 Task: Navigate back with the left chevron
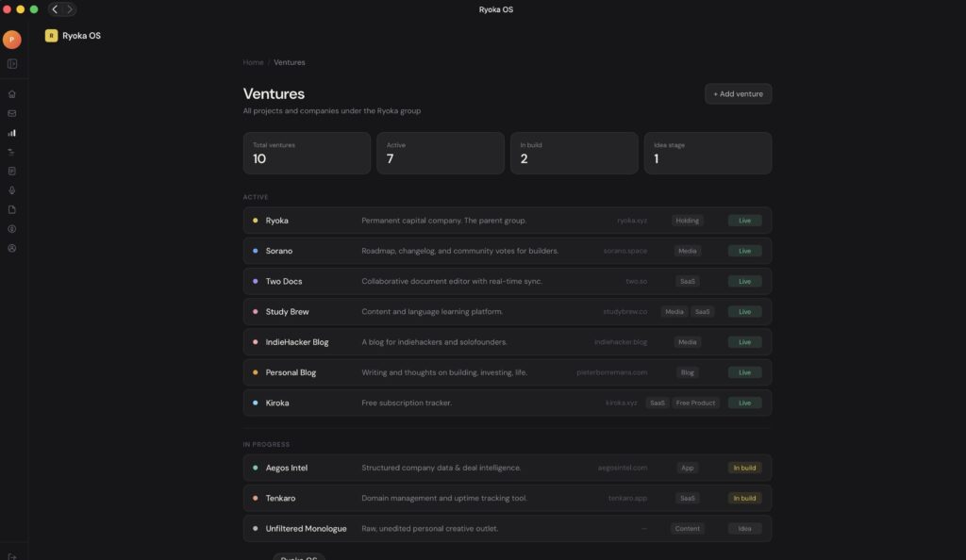point(55,9)
